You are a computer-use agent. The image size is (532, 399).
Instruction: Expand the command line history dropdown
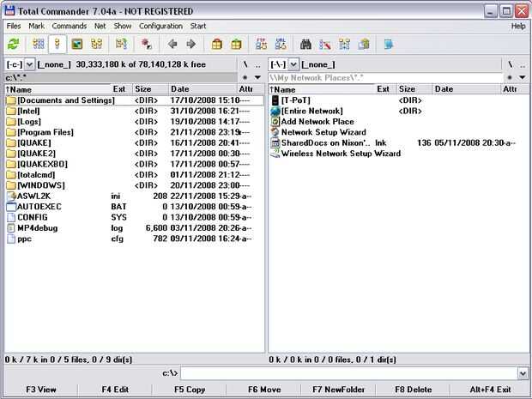523,373
